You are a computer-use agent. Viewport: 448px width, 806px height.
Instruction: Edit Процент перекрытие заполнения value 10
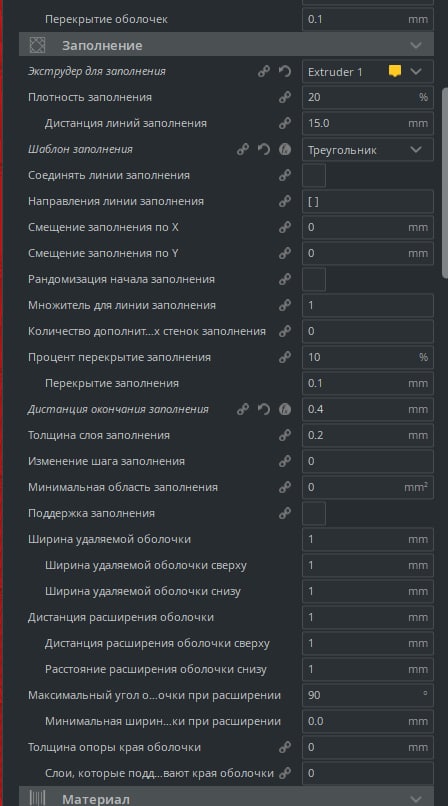click(368, 357)
